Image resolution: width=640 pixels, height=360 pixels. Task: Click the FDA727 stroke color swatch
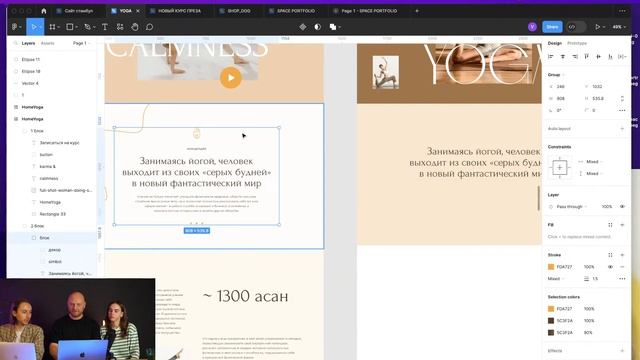click(551, 267)
